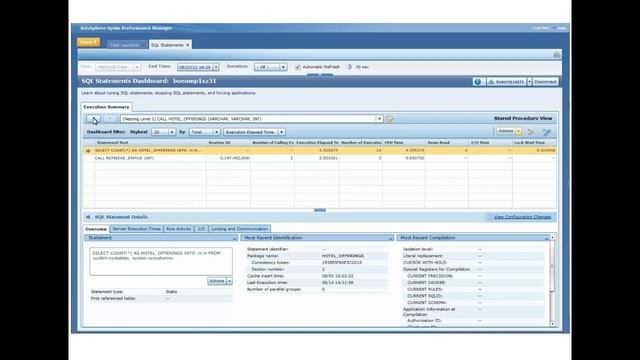The height and width of the screenshot is (360, 640).
Task: Select the SELECT COUNT(*) AS HOTEL_OFFERINGS row
Action: click(x=320, y=150)
